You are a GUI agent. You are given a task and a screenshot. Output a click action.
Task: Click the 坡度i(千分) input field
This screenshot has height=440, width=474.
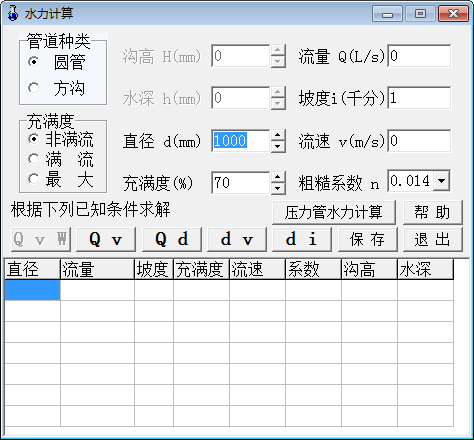419,98
